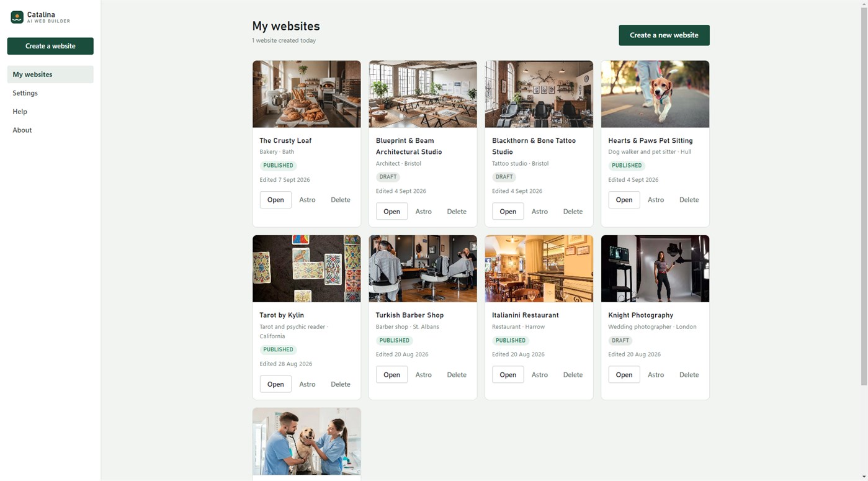Delete the Blueprint & Beam website

[x=457, y=212]
